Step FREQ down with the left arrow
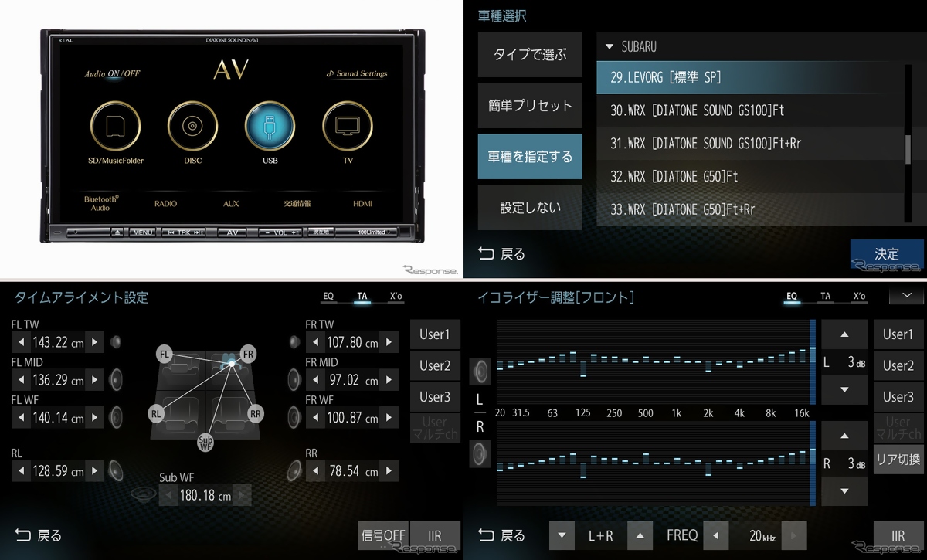The width and height of the screenshot is (927, 560). coord(716,535)
